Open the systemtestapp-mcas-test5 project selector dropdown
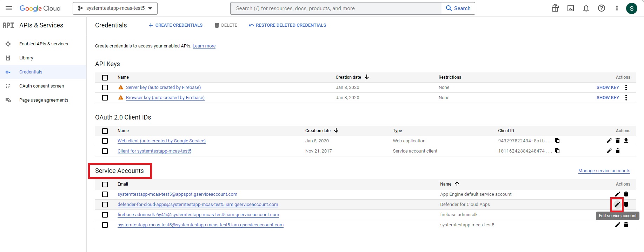This screenshot has width=644, height=252. pyautogui.click(x=115, y=8)
